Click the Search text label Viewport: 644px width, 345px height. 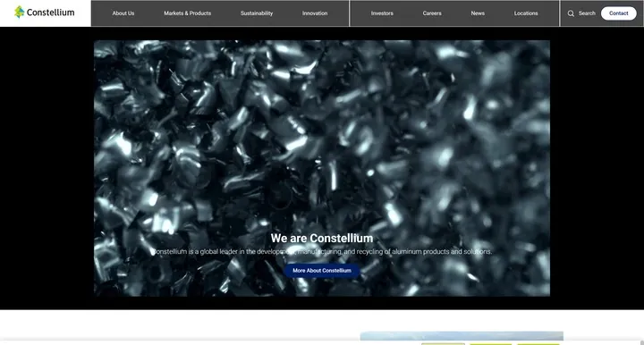pyautogui.click(x=587, y=13)
